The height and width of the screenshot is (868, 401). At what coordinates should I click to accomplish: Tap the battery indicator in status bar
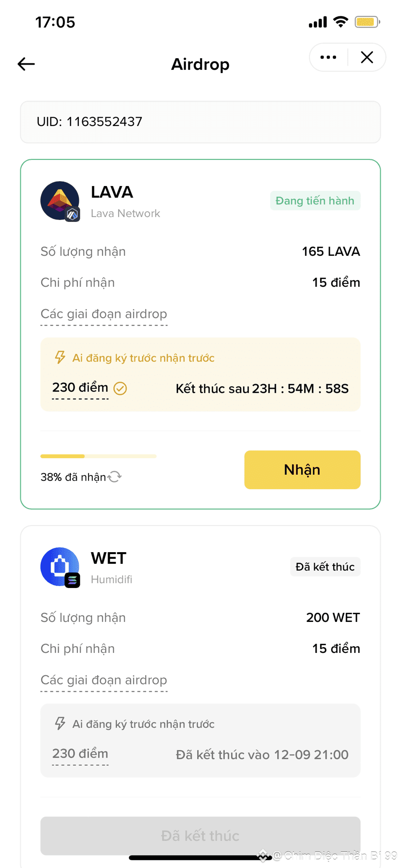(x=367, y=22)
